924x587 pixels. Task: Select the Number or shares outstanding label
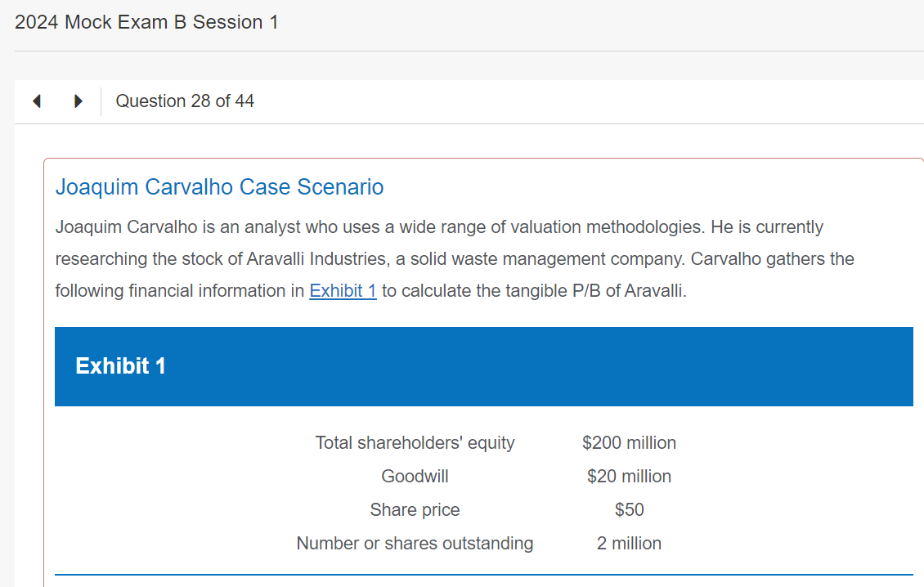click(x=415, y=544)
